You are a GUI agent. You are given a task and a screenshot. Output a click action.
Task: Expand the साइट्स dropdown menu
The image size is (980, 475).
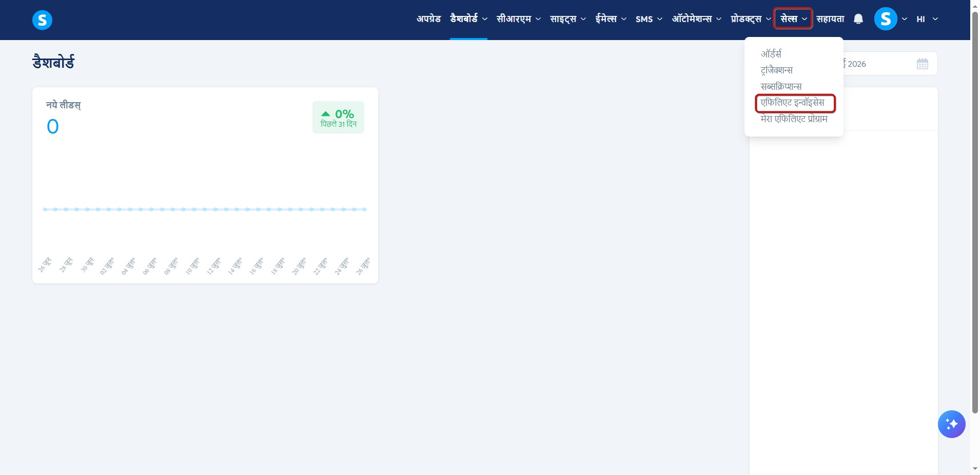(x=568, y=19)
